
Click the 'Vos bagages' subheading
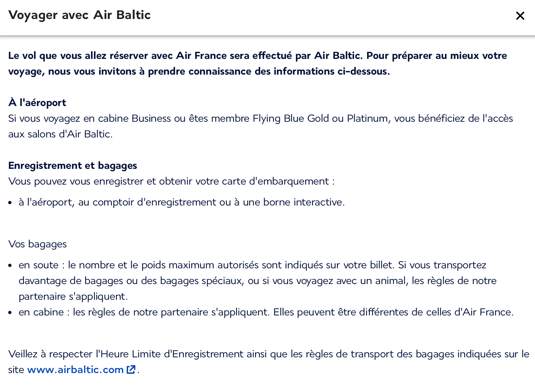(37, 244)
